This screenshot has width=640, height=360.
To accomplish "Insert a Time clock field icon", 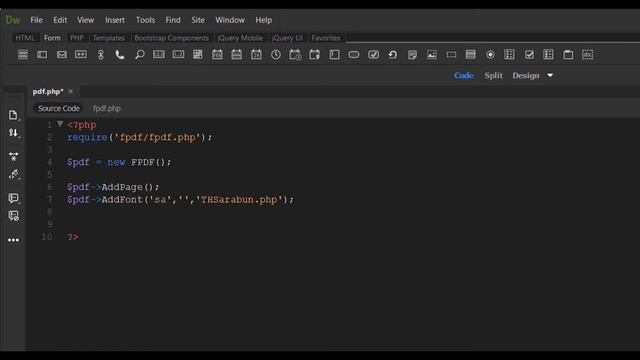I will pos(276,55).
